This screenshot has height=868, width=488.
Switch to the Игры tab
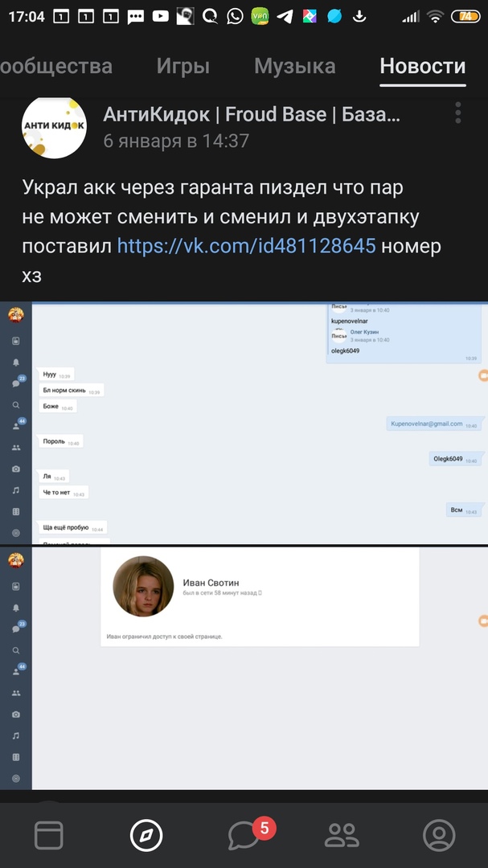coord(182,67)
